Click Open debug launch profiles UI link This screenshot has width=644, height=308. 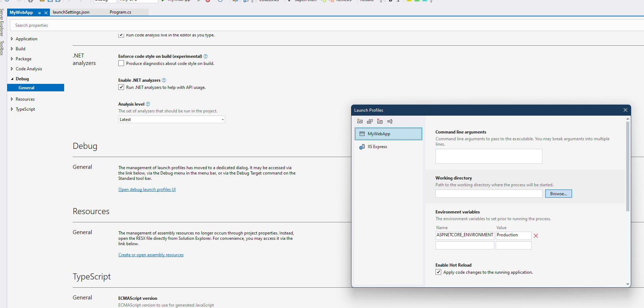[x=147, y=190]
